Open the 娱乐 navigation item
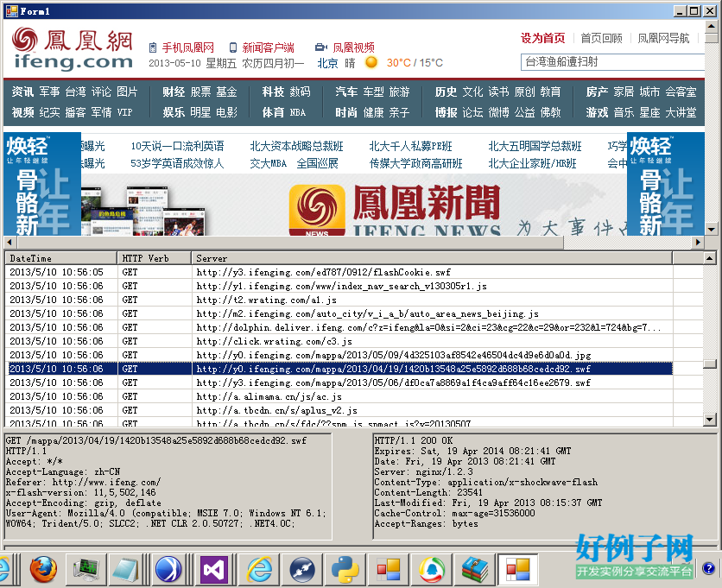Image resolution: width=722 pixels, height=588 pixels. coord(174,112)
